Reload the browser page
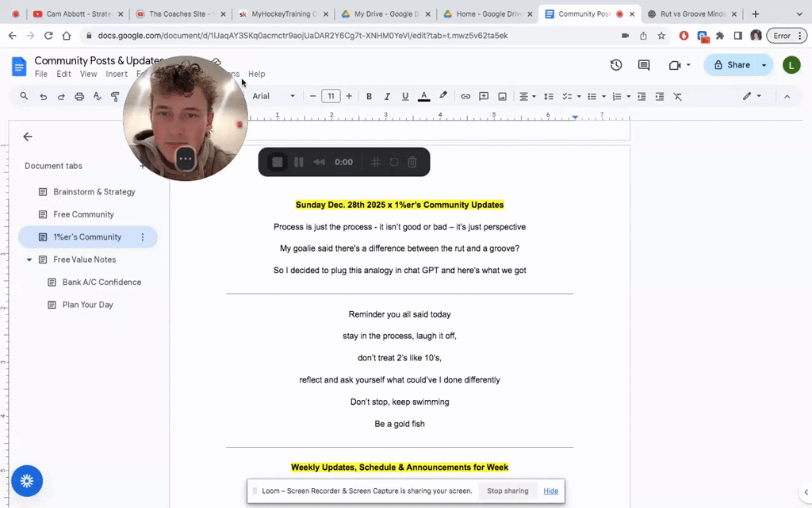Viewport: 812px width, 508px height. coord(48,36)
